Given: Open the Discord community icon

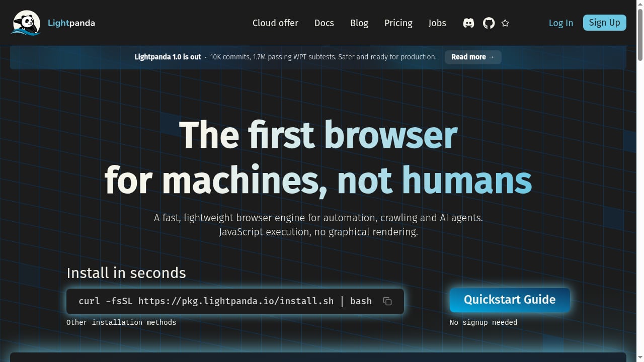Looking at the screenshot, I should coord(468,23).
